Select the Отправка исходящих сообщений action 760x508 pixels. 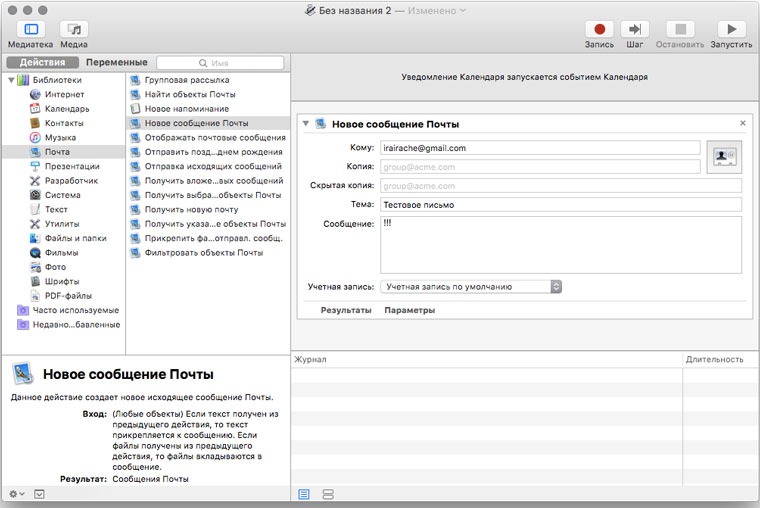pyautogui.click(x=208, y=166)
